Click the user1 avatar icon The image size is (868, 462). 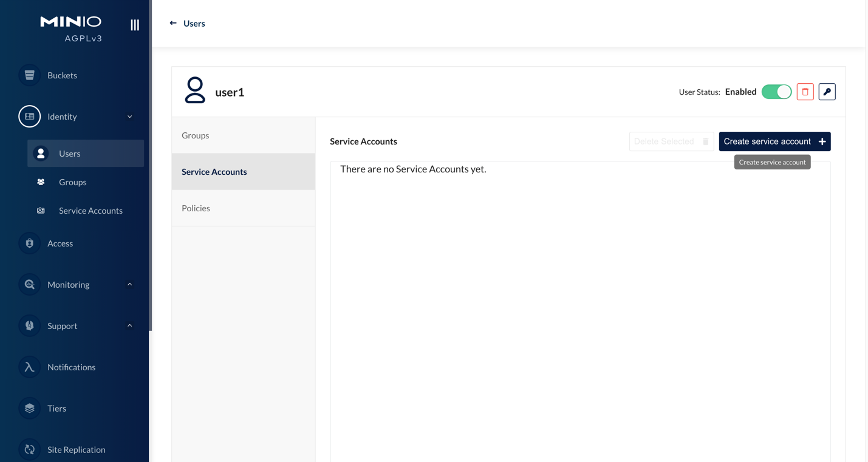coord(195,90)
